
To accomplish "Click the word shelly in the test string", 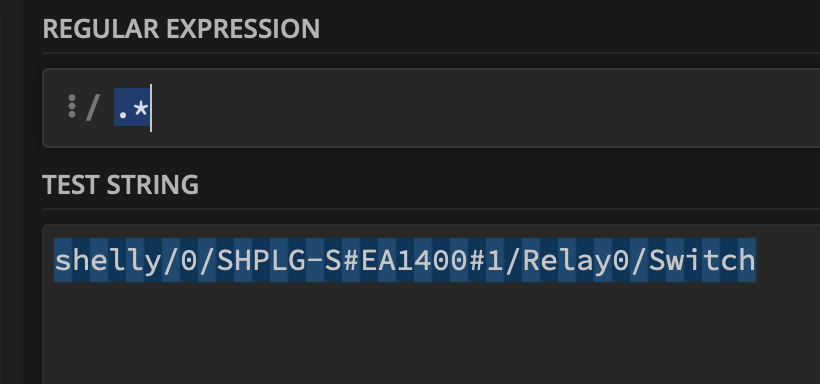I will [x=108, y=261].
